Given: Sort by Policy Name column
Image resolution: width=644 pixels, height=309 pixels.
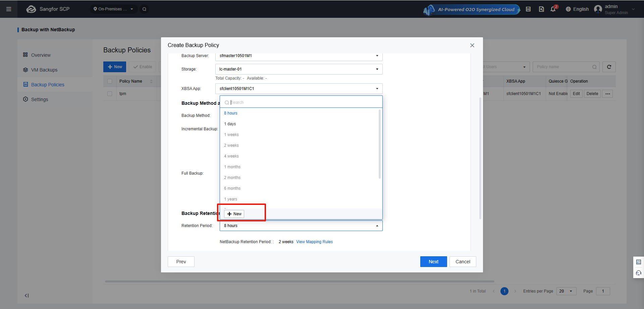Looking at the screenshot, I should coord(151,81).
